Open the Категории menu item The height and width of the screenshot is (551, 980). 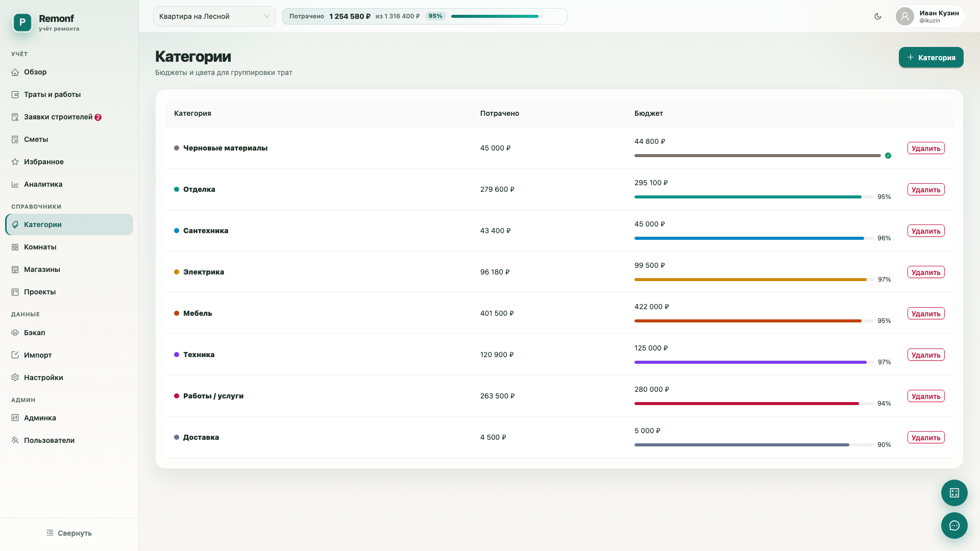(69, 224)
